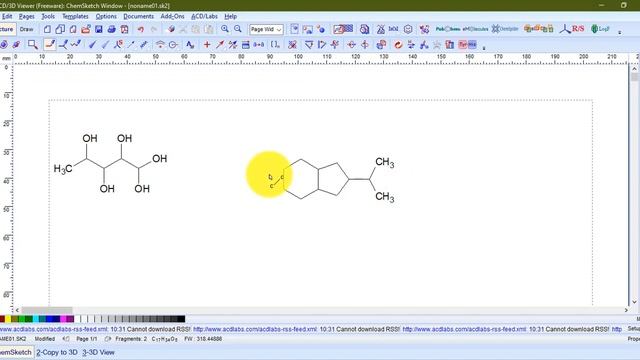
Task: Click the 3-3D View tab
Action: click(98, 352)
